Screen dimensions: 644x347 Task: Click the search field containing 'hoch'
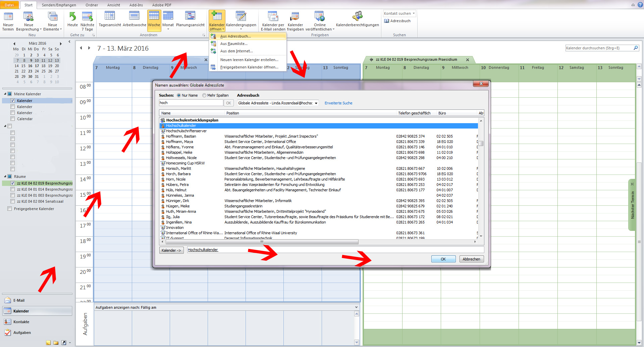click(191, 103)
